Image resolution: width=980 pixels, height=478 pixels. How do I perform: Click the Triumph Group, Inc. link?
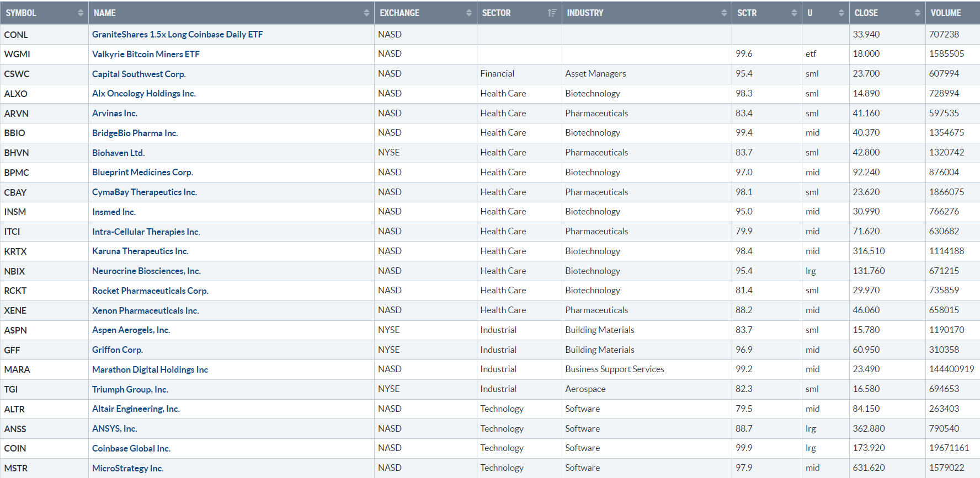pyautogui.click(x=130, y=389)
